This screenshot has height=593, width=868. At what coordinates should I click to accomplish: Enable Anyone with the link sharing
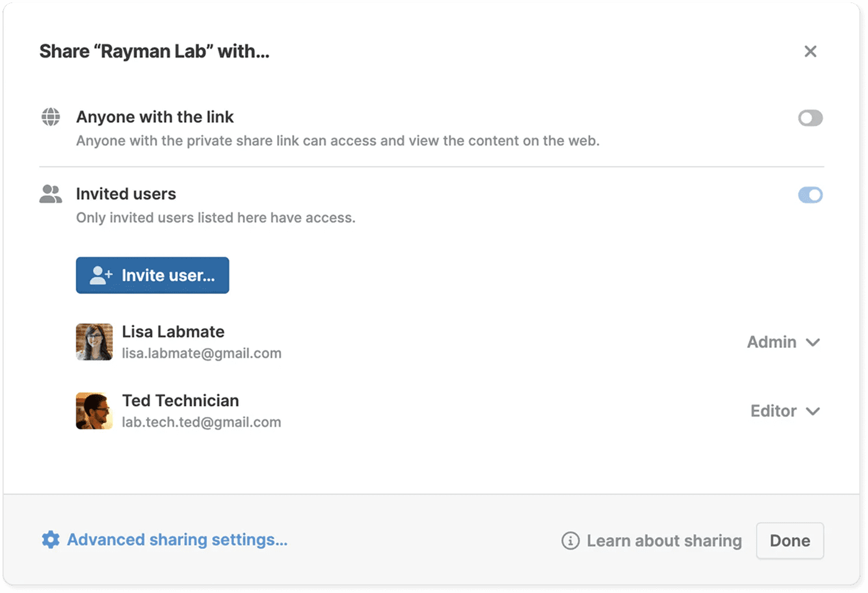point(810,118)
